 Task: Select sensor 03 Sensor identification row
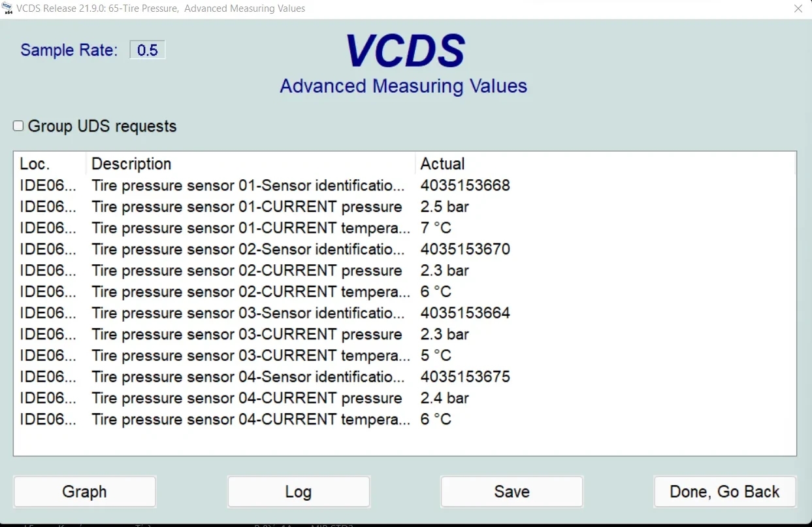pyautogui.click(x=404, y=313)
